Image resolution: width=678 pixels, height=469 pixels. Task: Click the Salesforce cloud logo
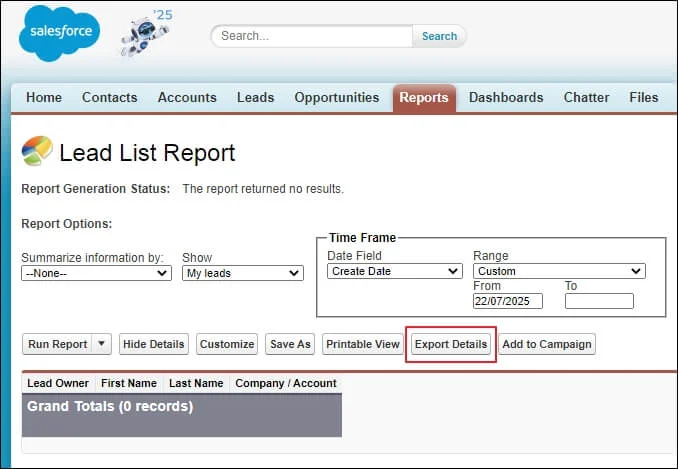(59, 33)
